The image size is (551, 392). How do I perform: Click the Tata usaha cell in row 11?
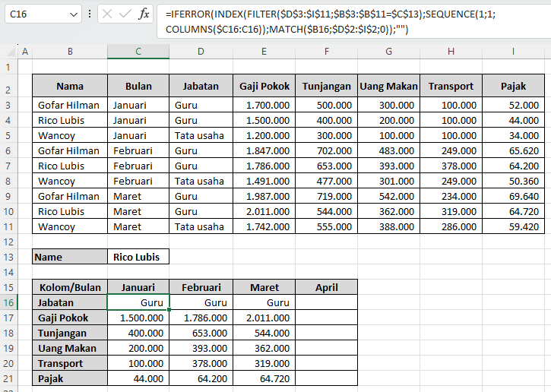(200, 226)
